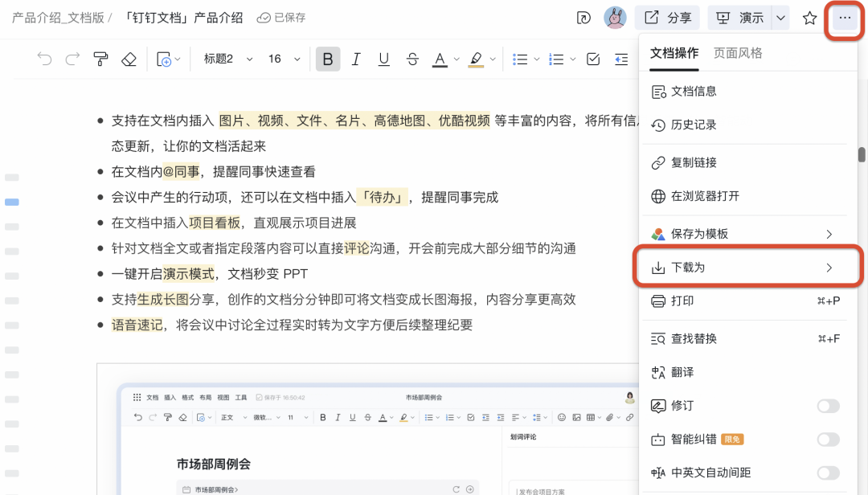The width and height of the screenshot is (868, 495).
Task: Click the highlighted text 项目看板
Action: pyautogui.click(x=215, y=223)
